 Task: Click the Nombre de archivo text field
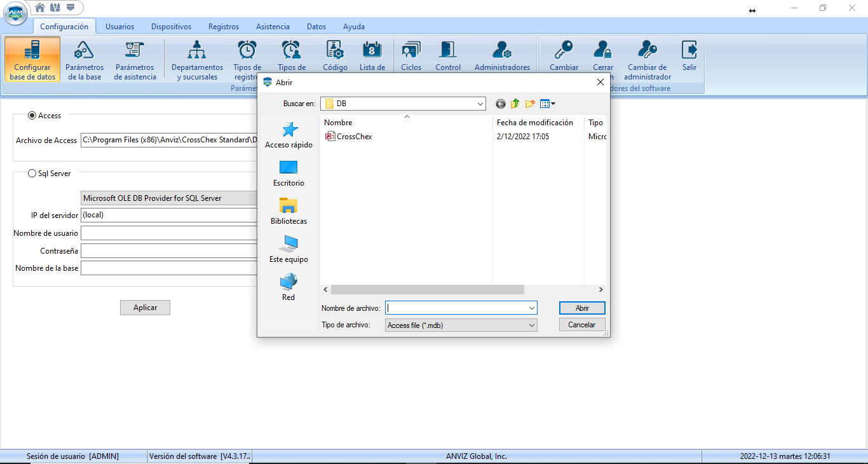click(x=456, y=308)
